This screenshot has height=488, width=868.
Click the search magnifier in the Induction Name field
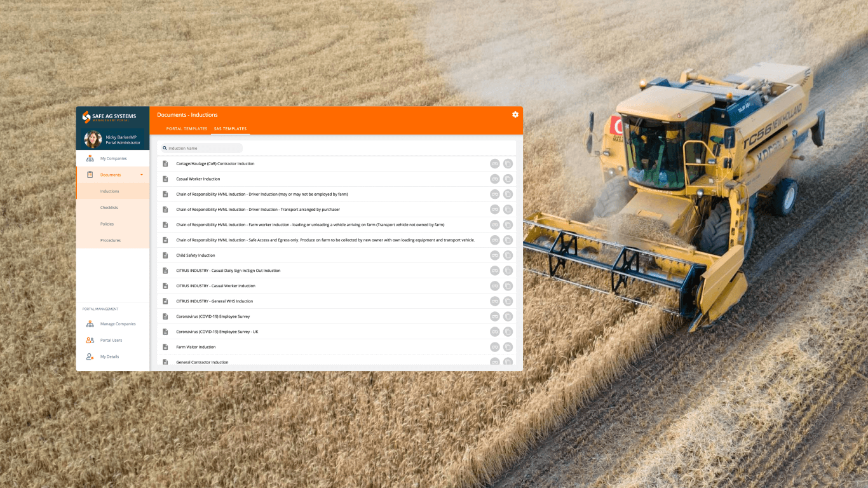(x=163, y=147)
